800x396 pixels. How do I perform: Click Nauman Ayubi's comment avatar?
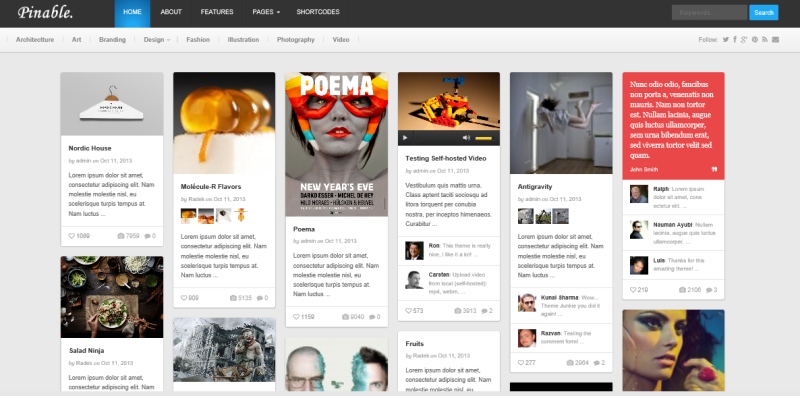[x=639, y=230]
